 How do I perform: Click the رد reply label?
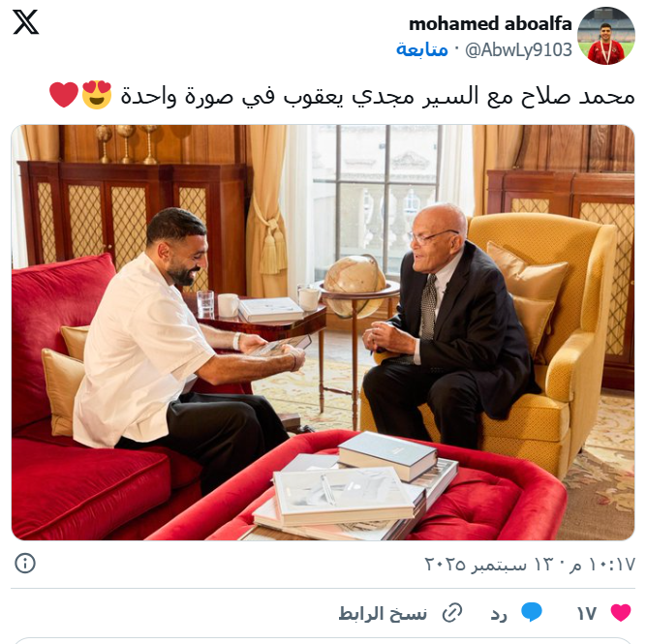point(499,614)
